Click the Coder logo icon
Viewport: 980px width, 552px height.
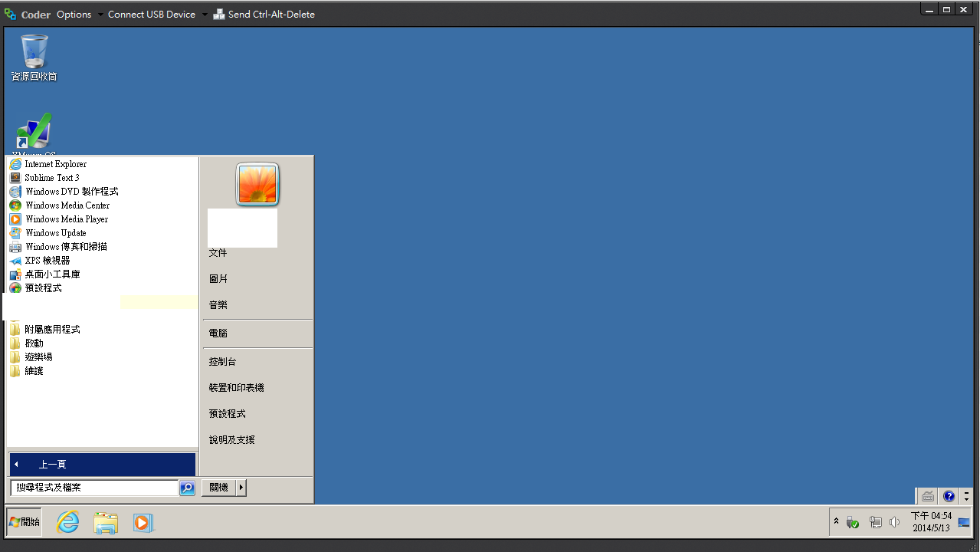pos(10,14)
